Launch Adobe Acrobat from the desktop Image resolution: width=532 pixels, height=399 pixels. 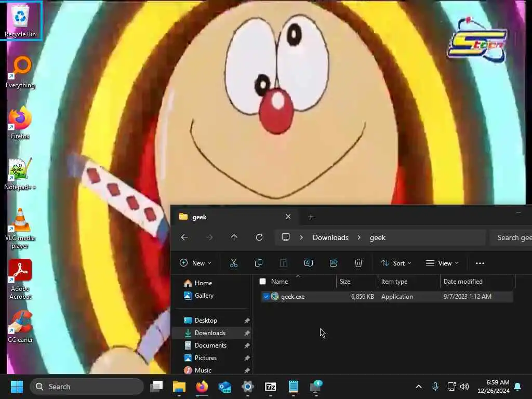[20, 280]
